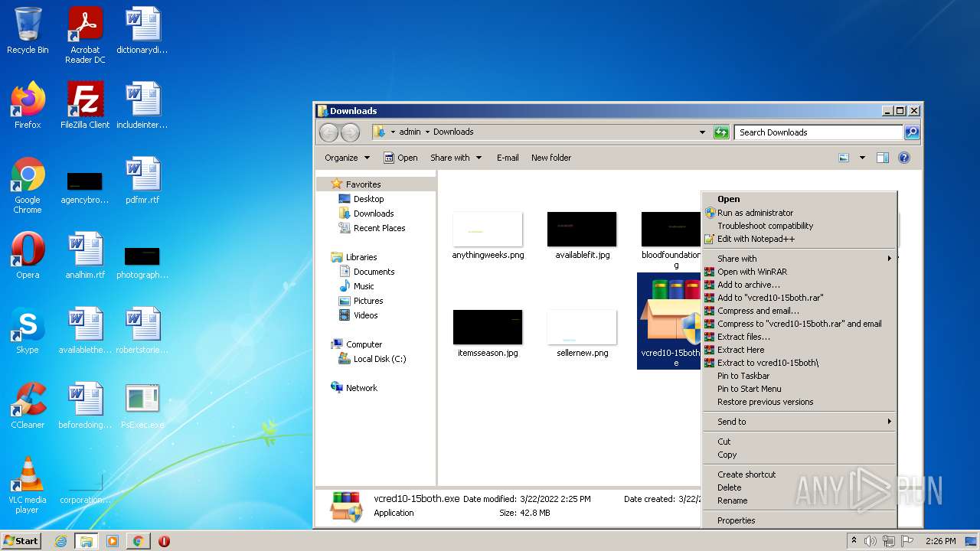Open Recent Places in navigation pane

(x=379, y=228)
